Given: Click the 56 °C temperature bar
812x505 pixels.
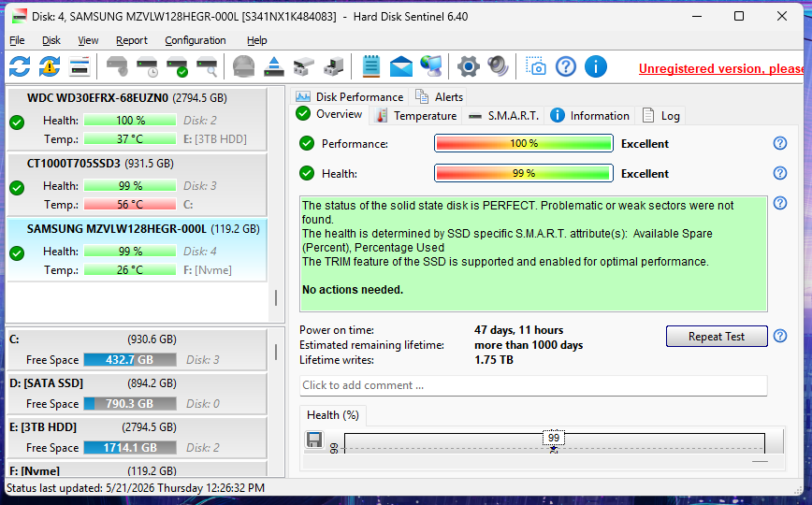Looking at the screenshot, I should point(130,205).
